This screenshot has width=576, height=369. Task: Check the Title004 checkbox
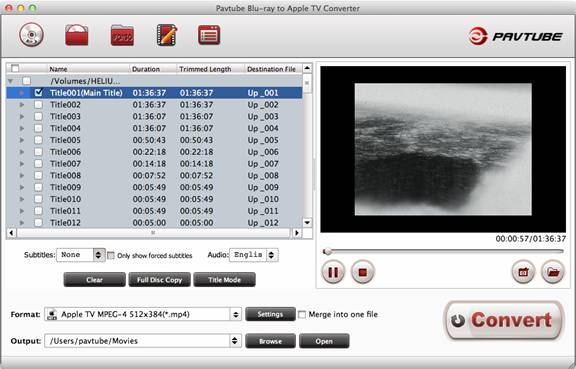[x=38, y=128]
